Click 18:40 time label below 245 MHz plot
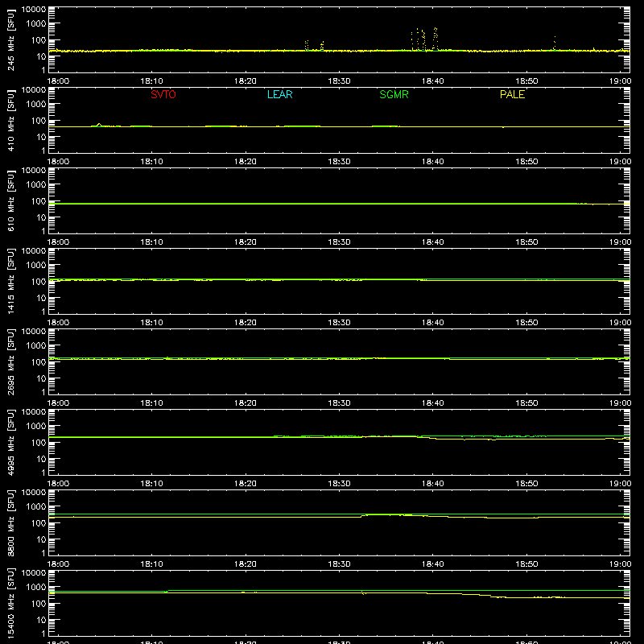The width and height of the screenshot is (644, 644). pos(433,81)
